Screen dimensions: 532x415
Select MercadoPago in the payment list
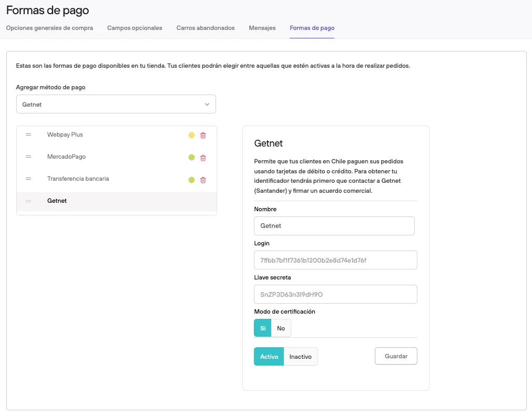66,157
